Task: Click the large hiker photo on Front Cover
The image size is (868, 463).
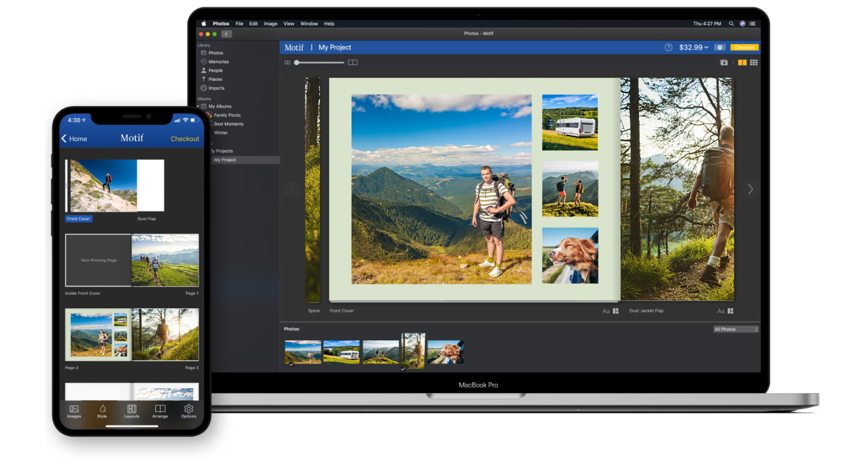Action: [x=442, y=189]
